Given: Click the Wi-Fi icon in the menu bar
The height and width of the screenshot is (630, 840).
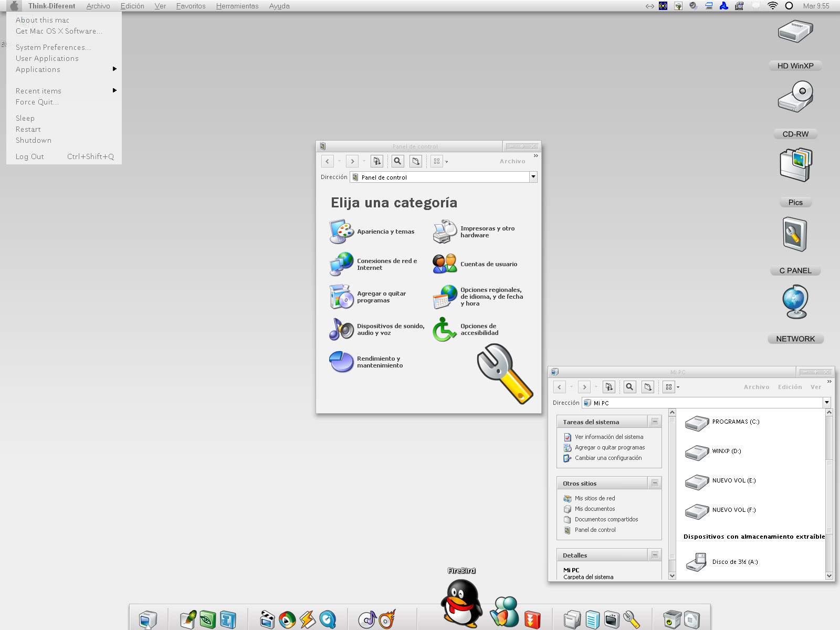Looking at the screenshot, I should pos(772,6).
